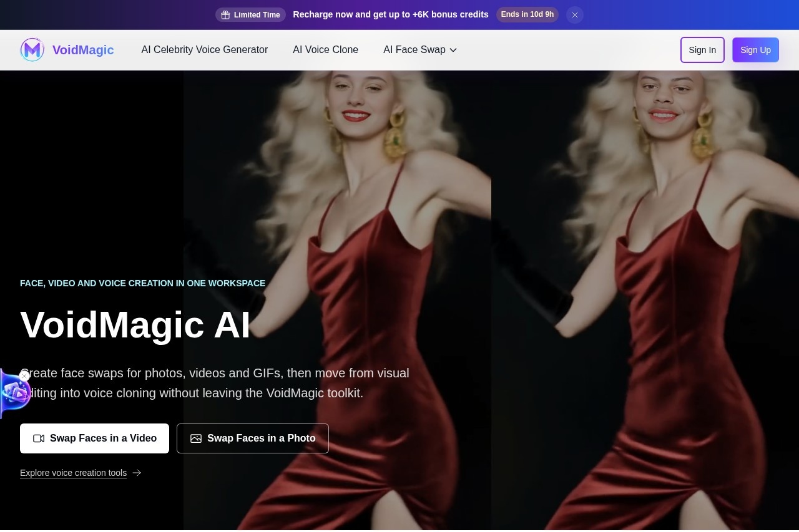
Task: Click the VoidMagic AI heading
Action: coord(135,325)
